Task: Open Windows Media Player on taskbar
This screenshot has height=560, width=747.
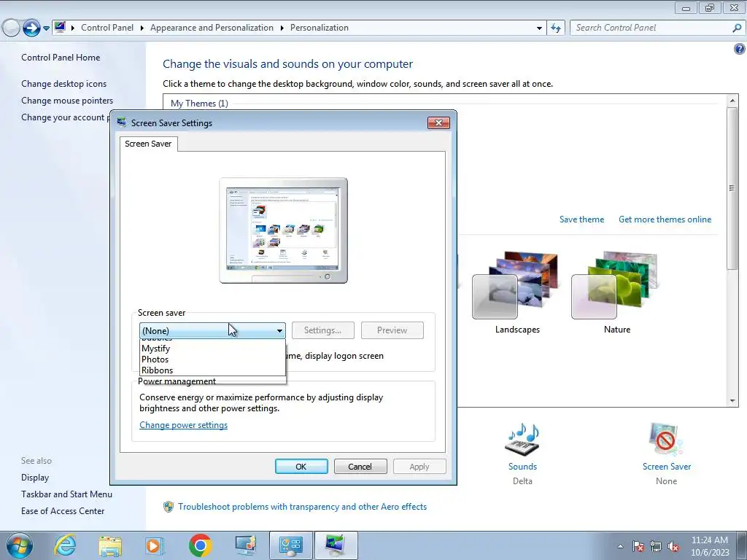Action: tap(154, 545)
